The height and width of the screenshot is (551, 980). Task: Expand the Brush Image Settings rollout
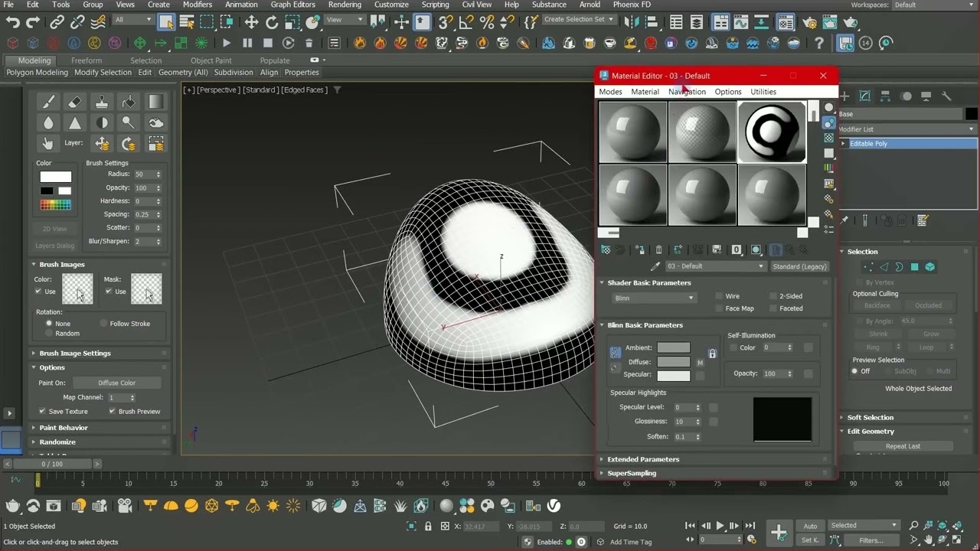coord(100,354)
